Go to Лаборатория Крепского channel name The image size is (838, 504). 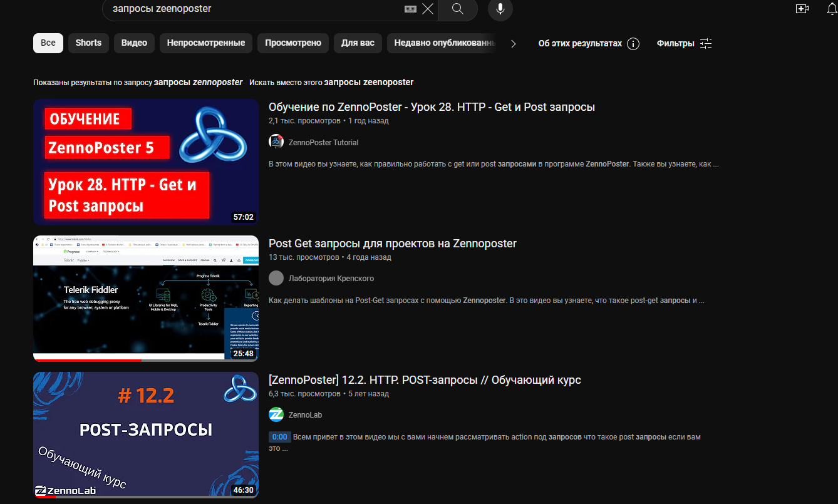click(x=331, y=279)
